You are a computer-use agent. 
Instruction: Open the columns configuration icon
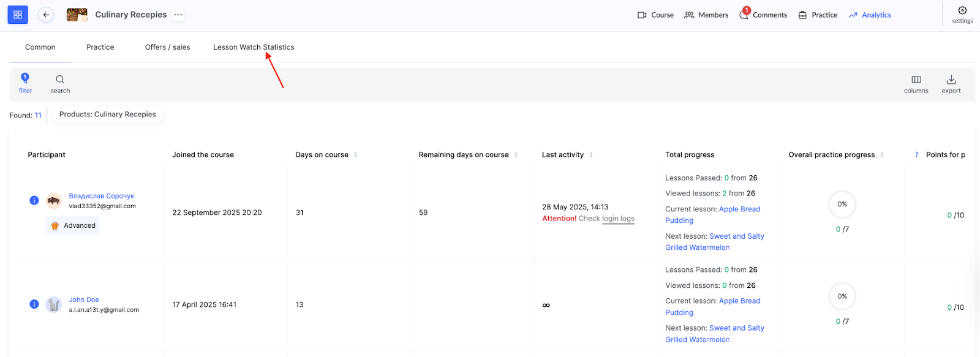(916, 80)
